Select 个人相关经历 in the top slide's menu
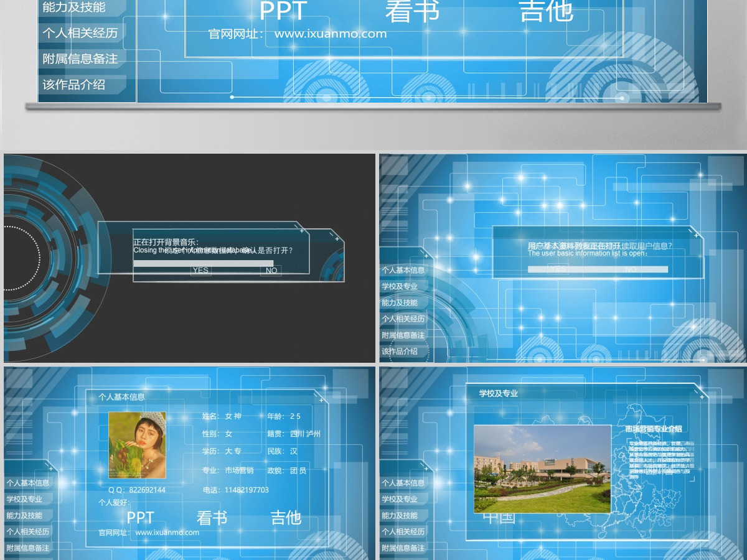Image resolution: width=747 pixels, height=560 pixels. coord(80,33)
